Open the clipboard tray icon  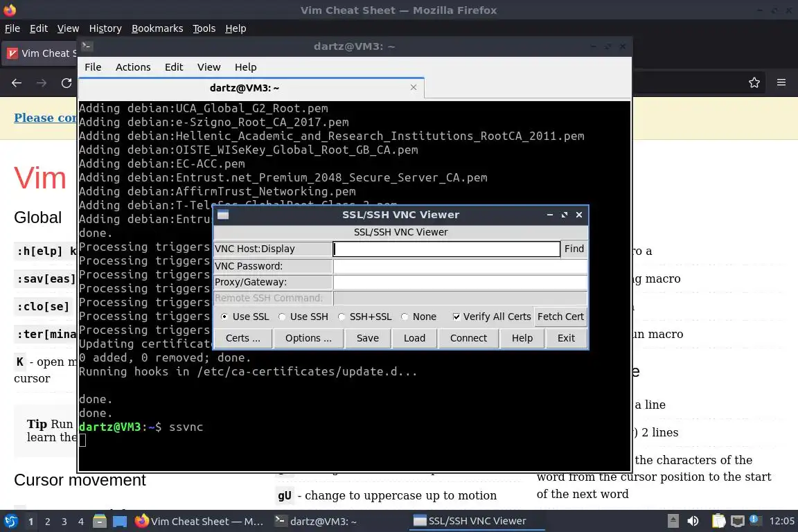coord(718,521)
